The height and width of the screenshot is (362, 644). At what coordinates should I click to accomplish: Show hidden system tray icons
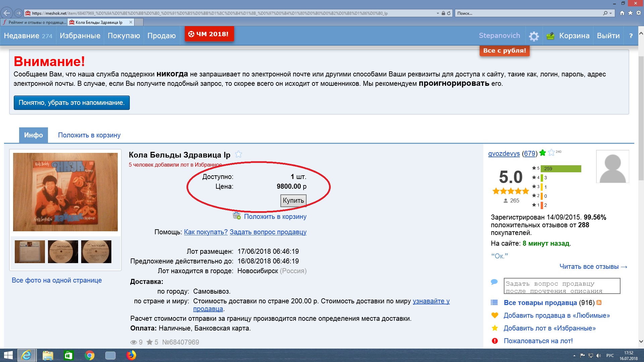coord(574,356)
